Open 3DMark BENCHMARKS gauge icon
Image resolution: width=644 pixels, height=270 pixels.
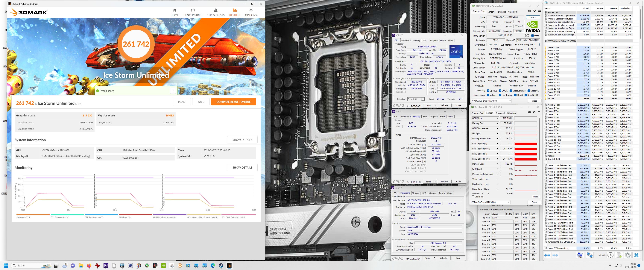click(193, 10)
